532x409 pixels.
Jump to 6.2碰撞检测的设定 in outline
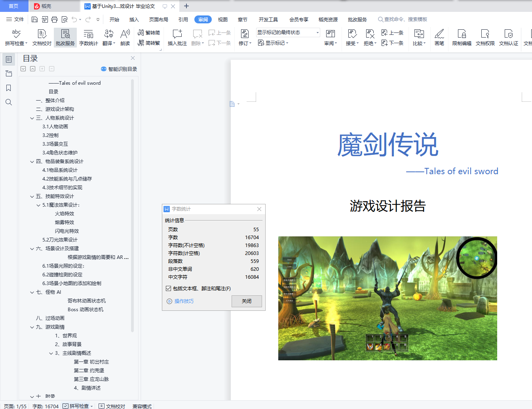tap(63, 275)
